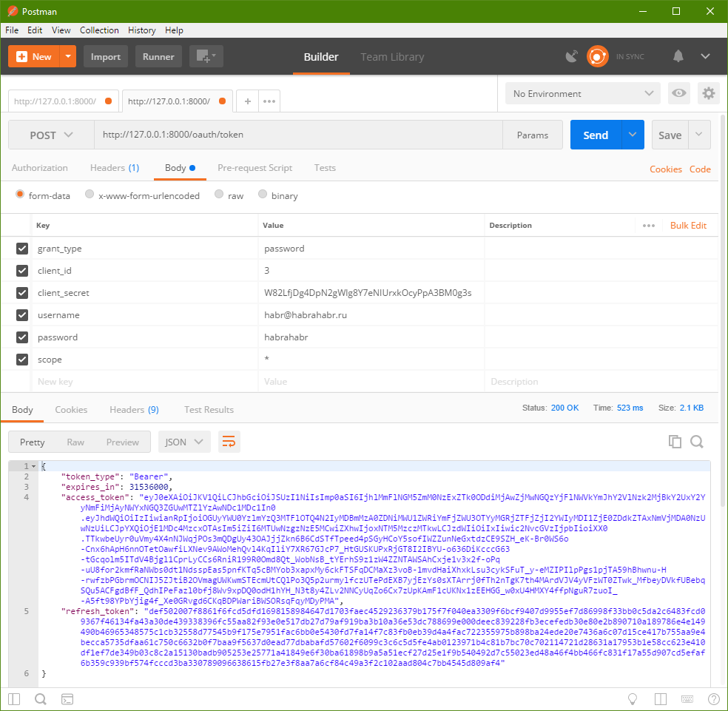Open the response Test Results tab
Viewport: 728px width, 711px height.
209,410
